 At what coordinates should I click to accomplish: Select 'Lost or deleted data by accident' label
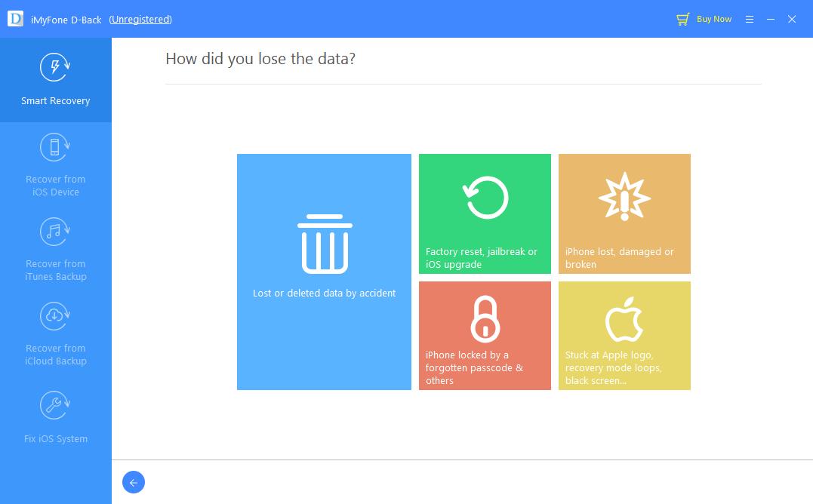(325, 293)
